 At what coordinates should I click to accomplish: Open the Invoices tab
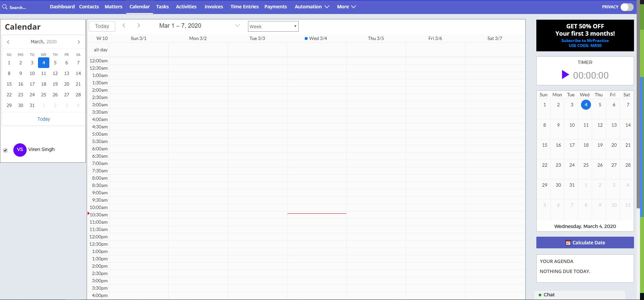(214, 7)
